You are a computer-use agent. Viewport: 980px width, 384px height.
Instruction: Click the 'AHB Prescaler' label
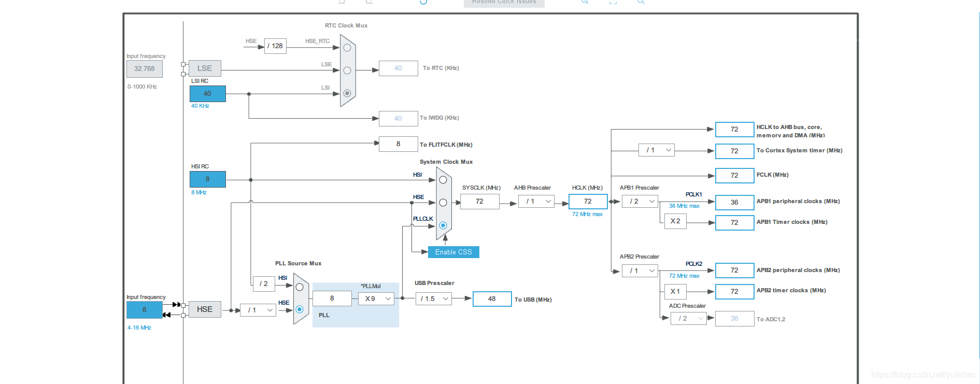[x=532, y=188]
